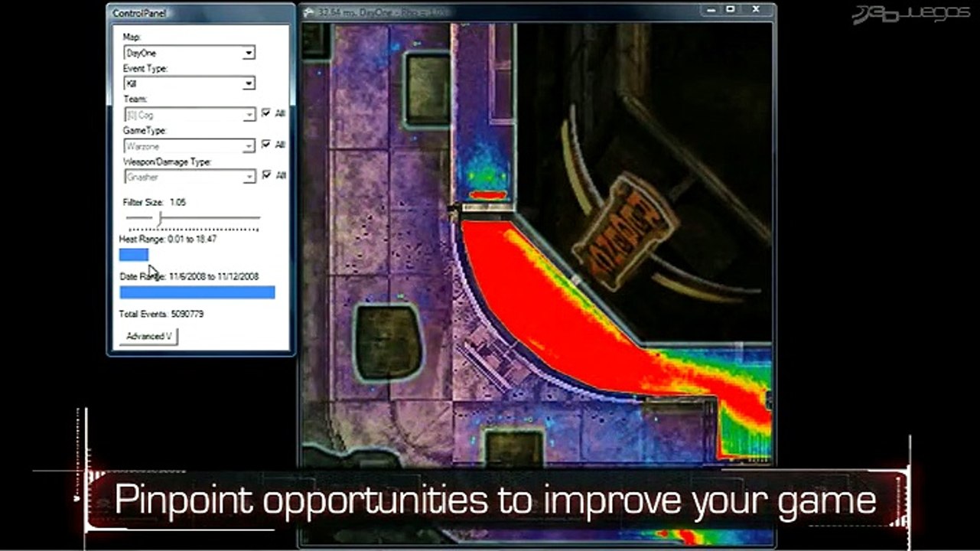Open the Map dropdown showing DayOne
The image size is (980, 551).
(x=189, y=53)
